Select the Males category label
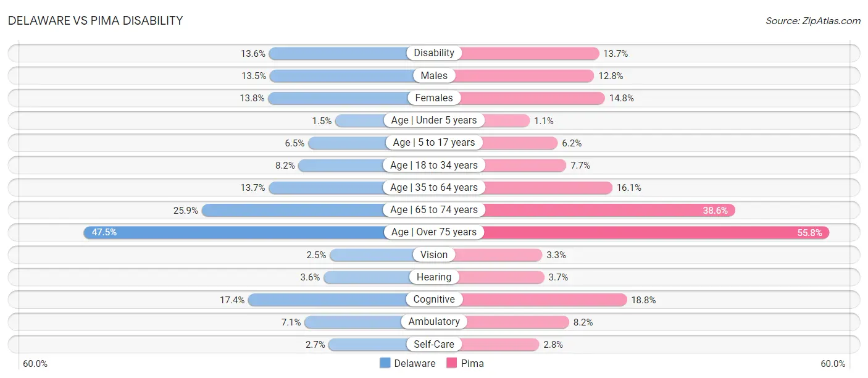This screenshot has width=868, height=378. [434, 75]
